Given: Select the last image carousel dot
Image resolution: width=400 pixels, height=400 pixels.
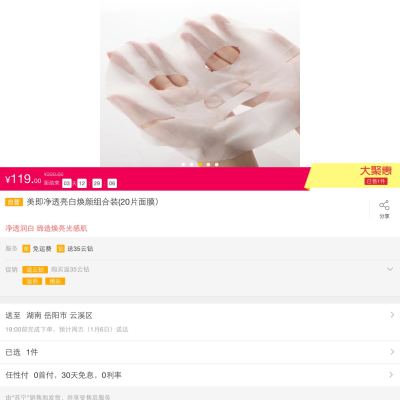Looking at the screenshot, I should click(217, 164).
